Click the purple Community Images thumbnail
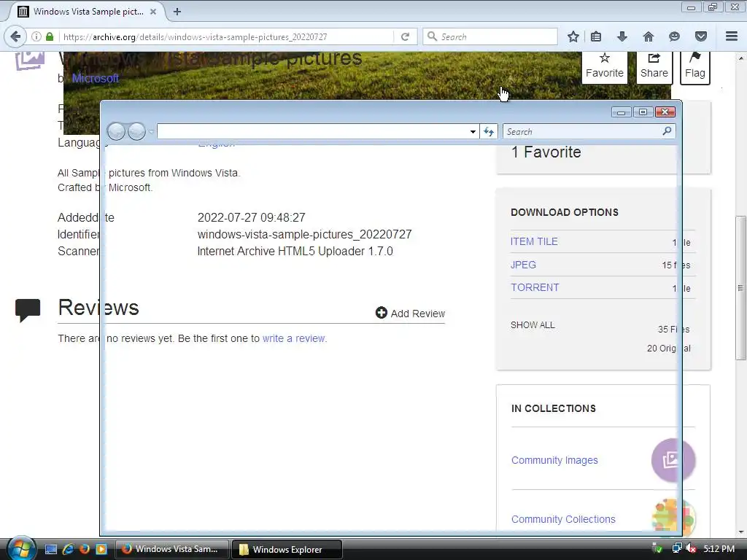 [x=673, y=460]
